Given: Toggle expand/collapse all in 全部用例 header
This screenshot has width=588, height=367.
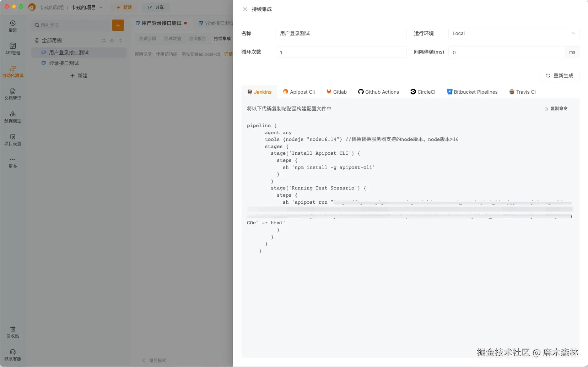Looking at the screenshot, I should click(x=120, y=40).
